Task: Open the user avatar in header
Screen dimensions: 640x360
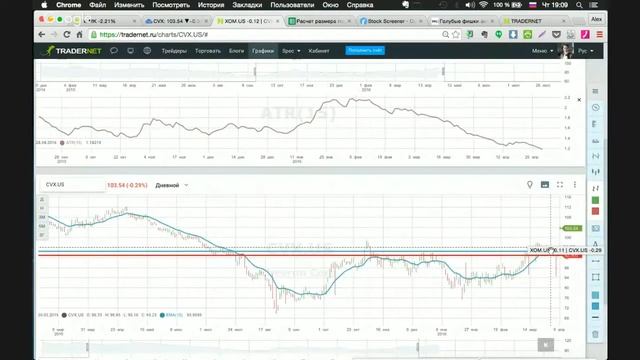Action: [x=566, y=51]
